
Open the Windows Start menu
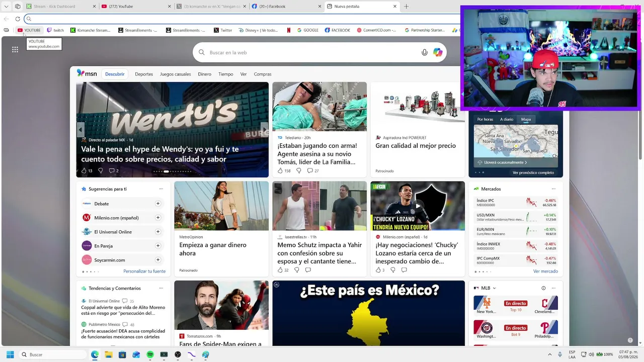point(10,354)
